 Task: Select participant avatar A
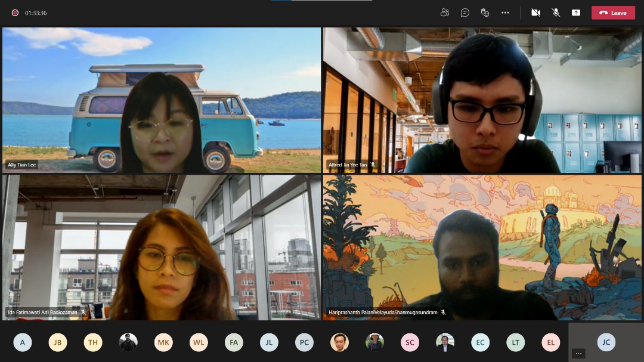tap(23, 342)
